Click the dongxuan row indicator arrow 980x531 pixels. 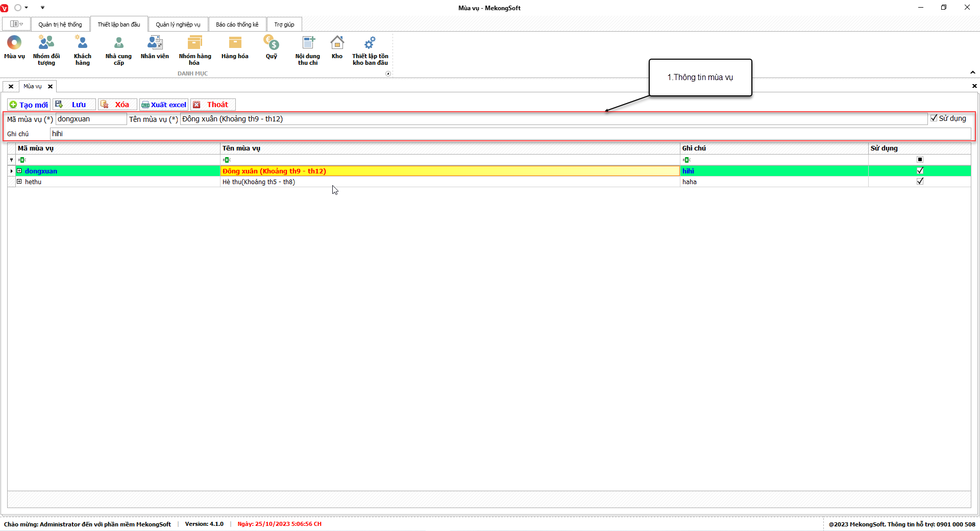[x=11, y=171]
